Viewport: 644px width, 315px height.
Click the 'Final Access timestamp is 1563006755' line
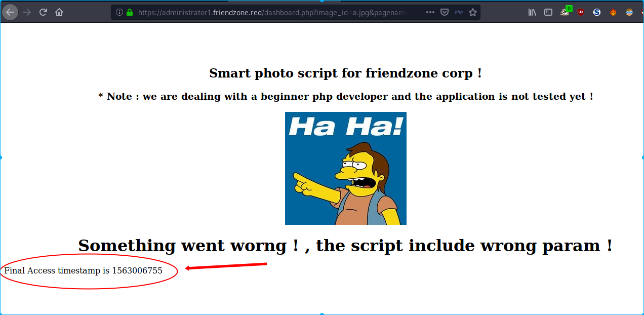point(84,270)
